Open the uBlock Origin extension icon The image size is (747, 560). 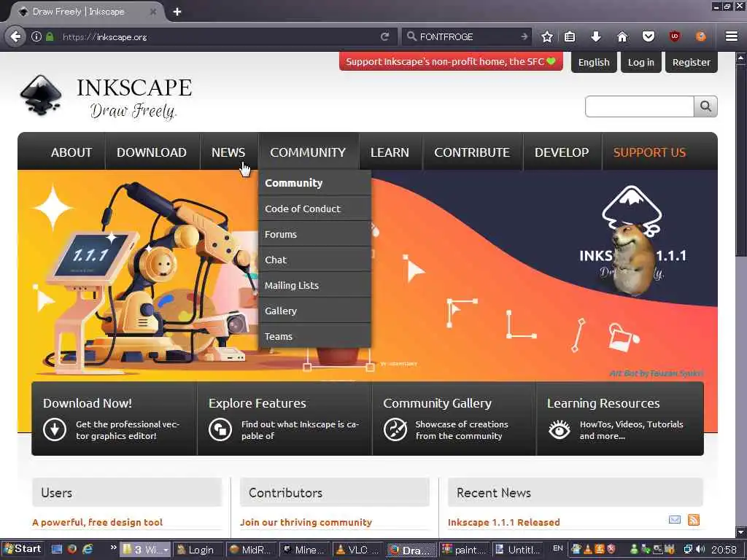pyautogui.click(x=674, y=36)
